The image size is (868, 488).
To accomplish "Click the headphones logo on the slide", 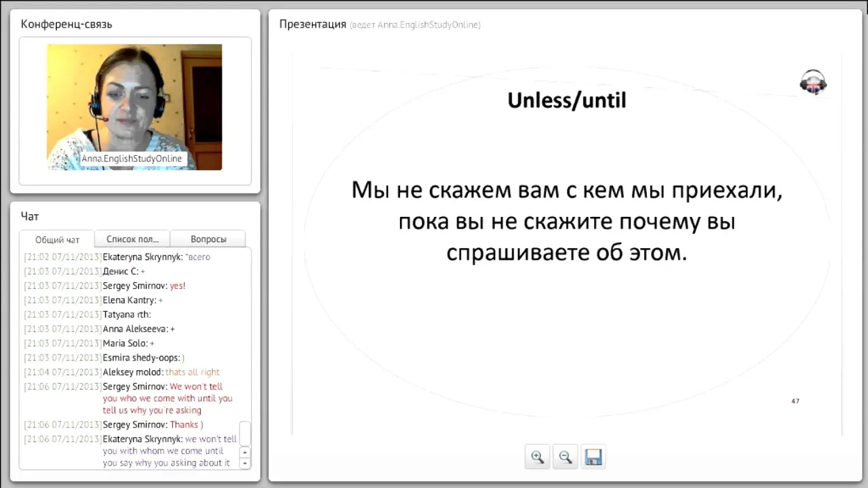I will click(813, 82).
